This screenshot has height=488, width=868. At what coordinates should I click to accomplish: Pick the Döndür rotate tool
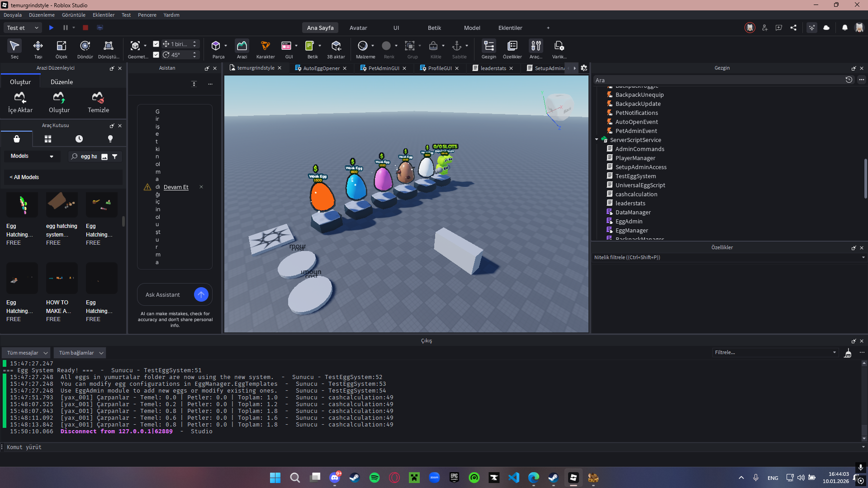click(85, 49)
